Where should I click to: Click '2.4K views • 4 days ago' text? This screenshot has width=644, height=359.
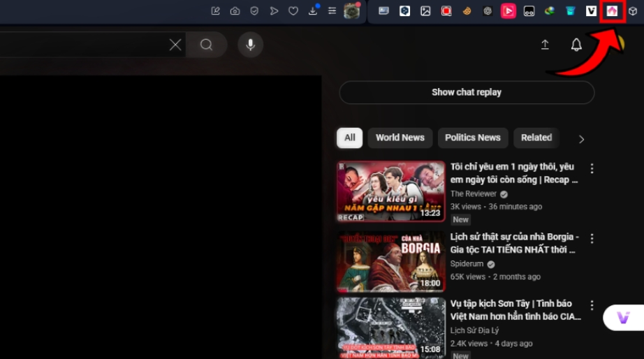[x=491, y=344]
